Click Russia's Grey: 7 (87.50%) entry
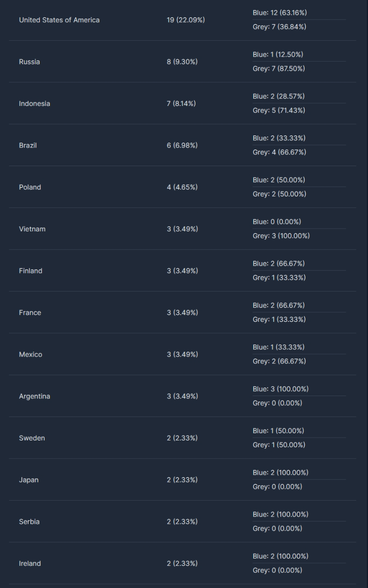Viewport: 368px width, 588px height. click(279, 69)
